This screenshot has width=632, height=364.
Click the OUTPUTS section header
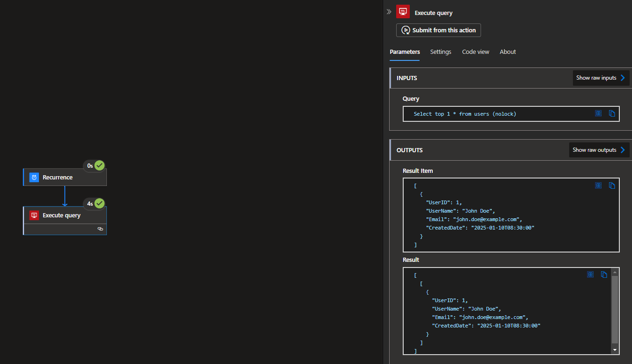pos(511,150)
